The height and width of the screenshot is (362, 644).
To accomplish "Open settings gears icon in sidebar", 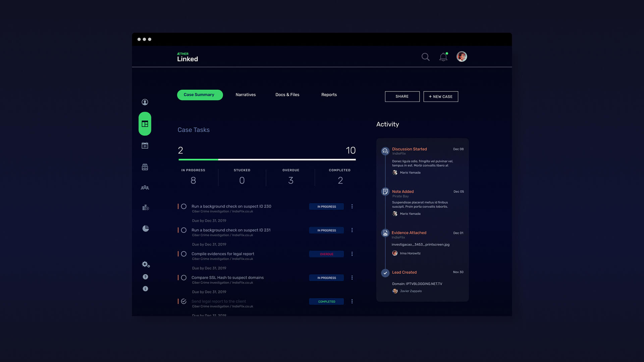I will [x=146, y=264].
